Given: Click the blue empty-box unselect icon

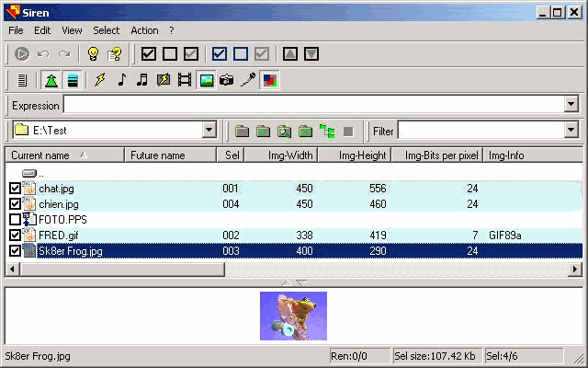Looking at the screenshot, I should pos(241,54).
